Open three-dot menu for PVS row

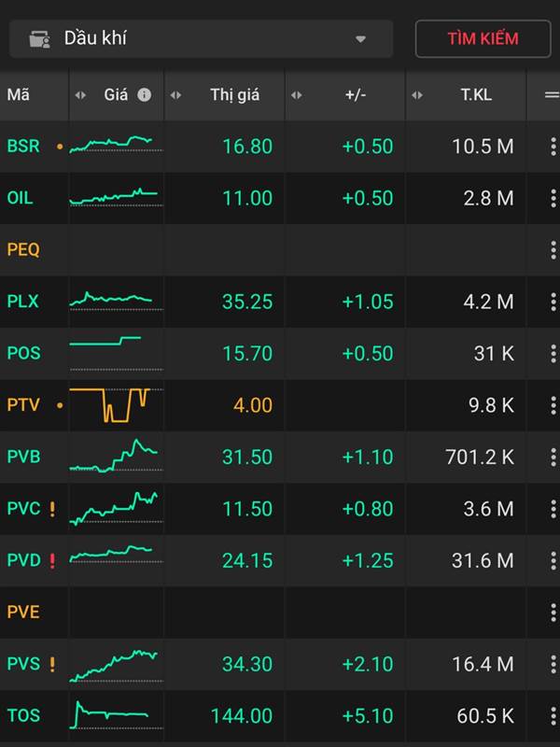(553, 665)
